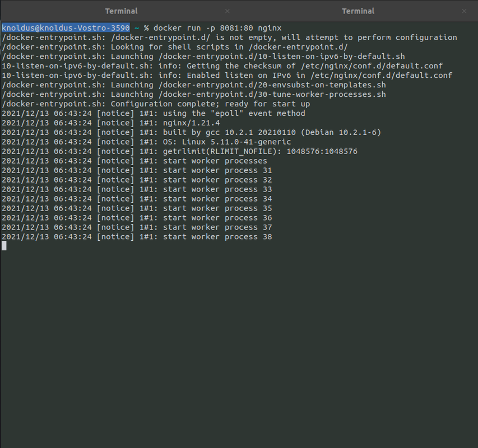Click the 'nginx/1.21.4' version line
Viewport: 478px width, 448px height.
click(x=110, y=123)
